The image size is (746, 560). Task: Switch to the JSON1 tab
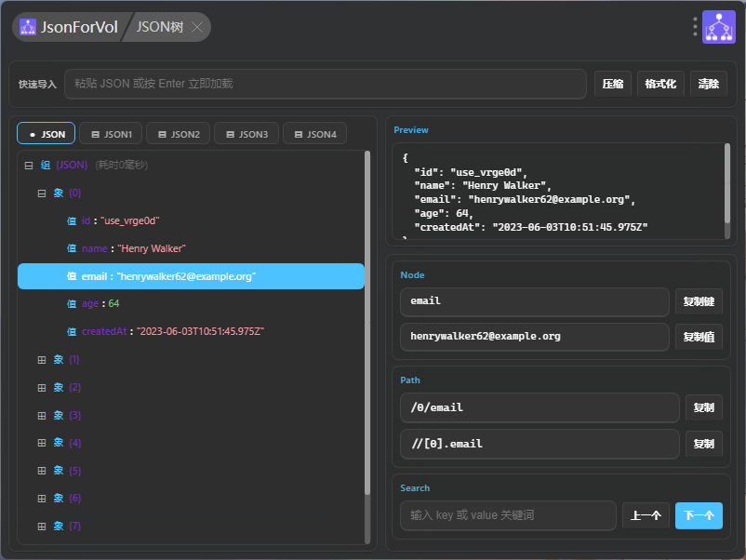tap(110, 134)
